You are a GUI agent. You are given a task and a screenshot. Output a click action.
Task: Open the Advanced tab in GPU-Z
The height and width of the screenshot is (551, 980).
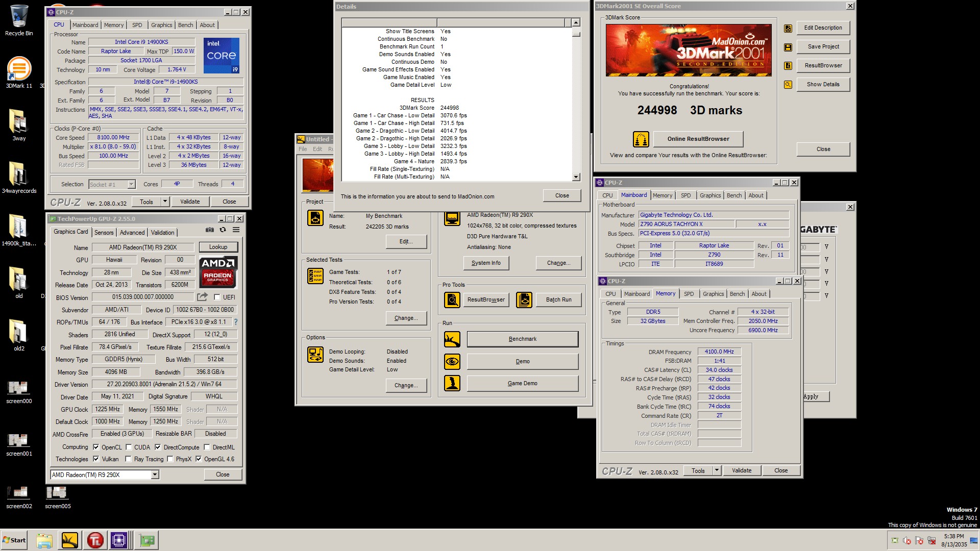tap(132, 232)
